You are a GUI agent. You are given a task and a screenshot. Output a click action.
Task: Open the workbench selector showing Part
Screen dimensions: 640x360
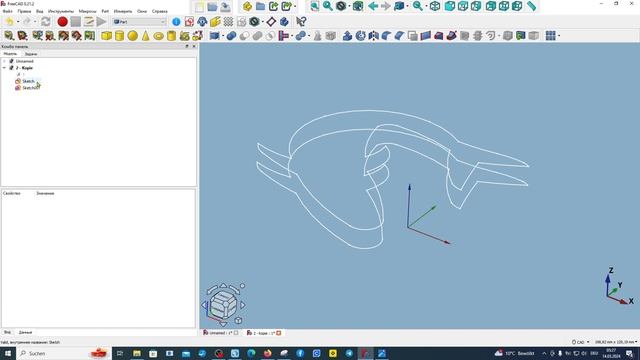[x=139, y=22]
